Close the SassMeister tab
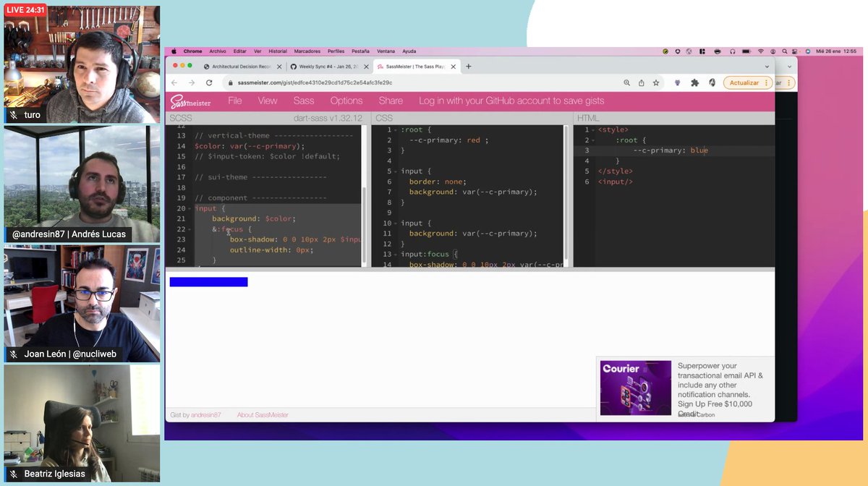 454,67
